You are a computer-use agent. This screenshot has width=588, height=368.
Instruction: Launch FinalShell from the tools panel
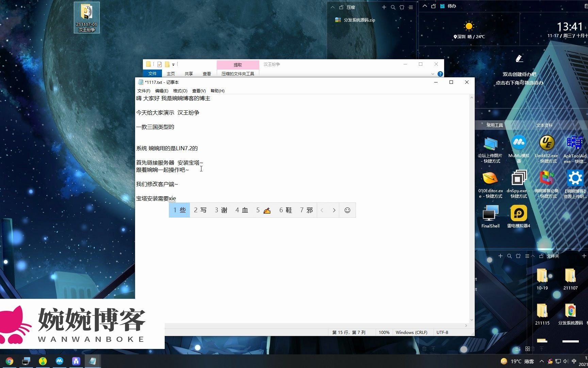(490, 216)
